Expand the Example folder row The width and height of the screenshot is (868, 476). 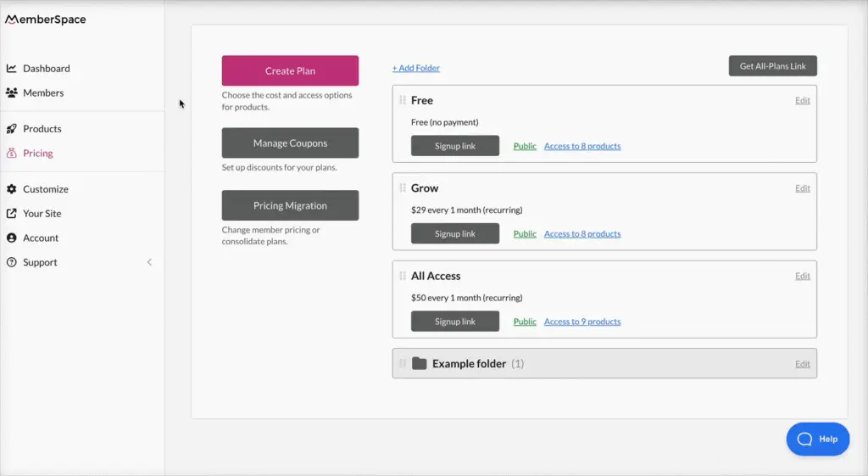(x=469, y=364)
